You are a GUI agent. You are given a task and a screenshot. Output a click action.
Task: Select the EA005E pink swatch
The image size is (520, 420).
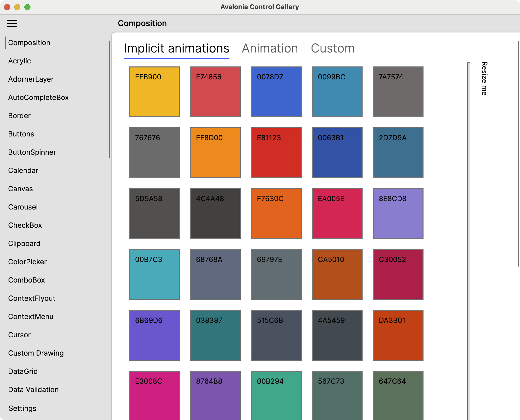point(337,214)
